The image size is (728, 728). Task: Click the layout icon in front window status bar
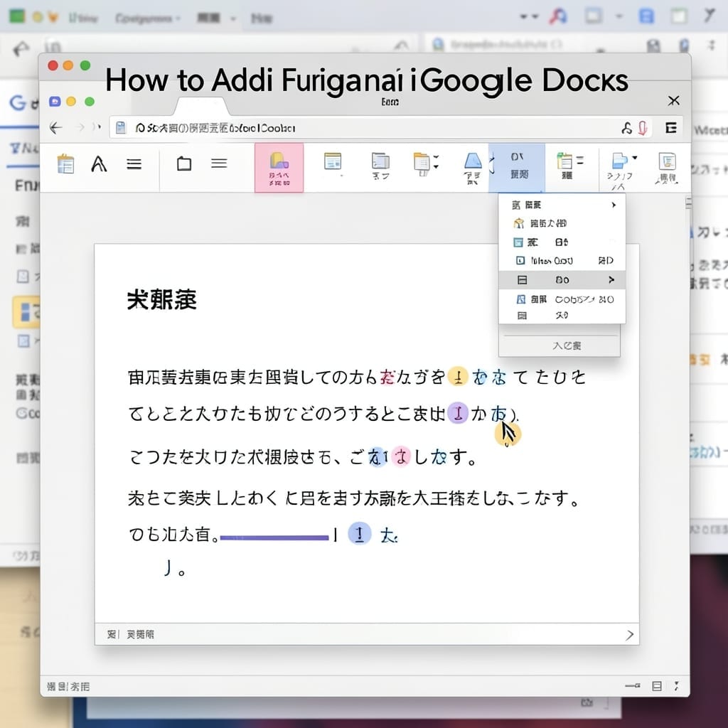(x=656, y=686)
